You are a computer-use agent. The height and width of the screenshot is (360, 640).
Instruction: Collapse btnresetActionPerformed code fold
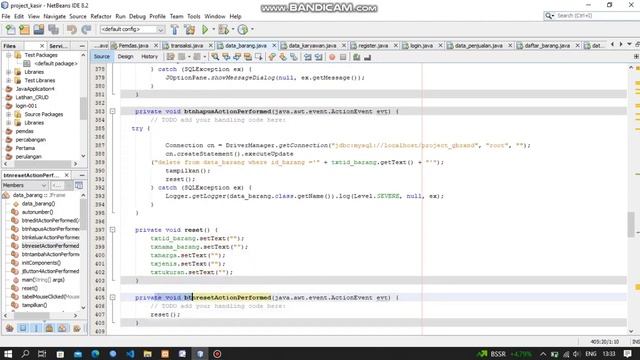point(113,298)
